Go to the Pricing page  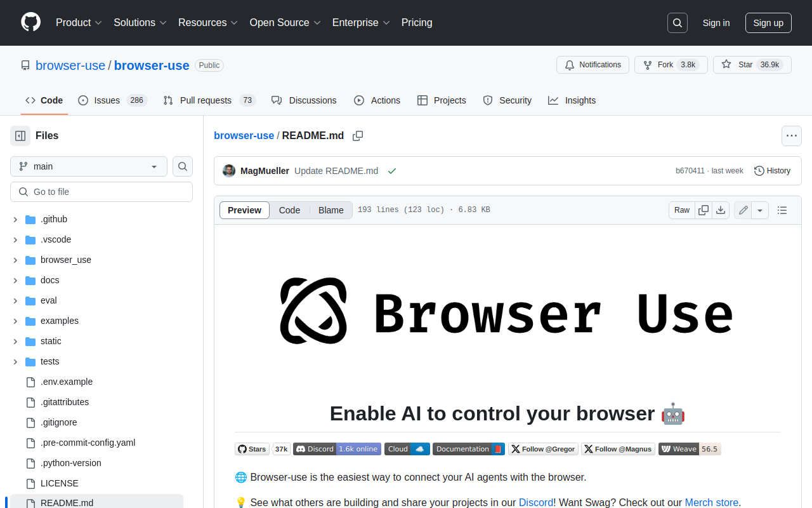(x=417, y=23)
